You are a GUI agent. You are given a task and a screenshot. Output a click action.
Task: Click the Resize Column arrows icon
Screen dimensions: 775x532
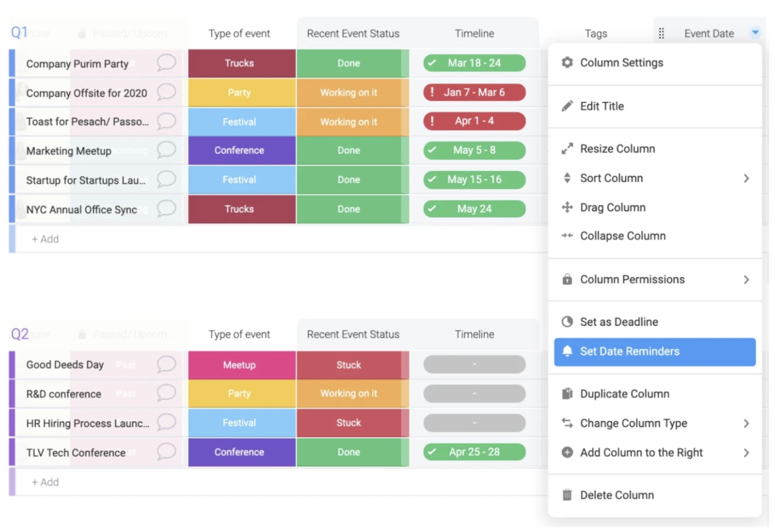566,149
